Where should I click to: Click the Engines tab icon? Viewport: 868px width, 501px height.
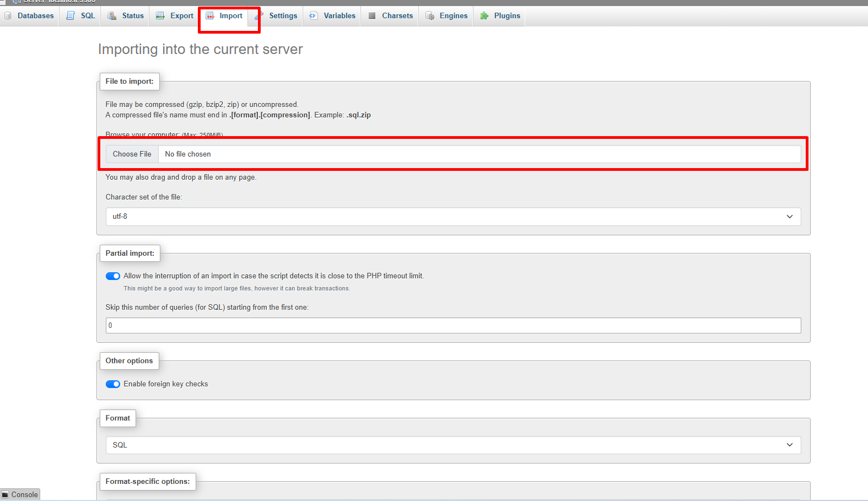[x=430, y=16]
